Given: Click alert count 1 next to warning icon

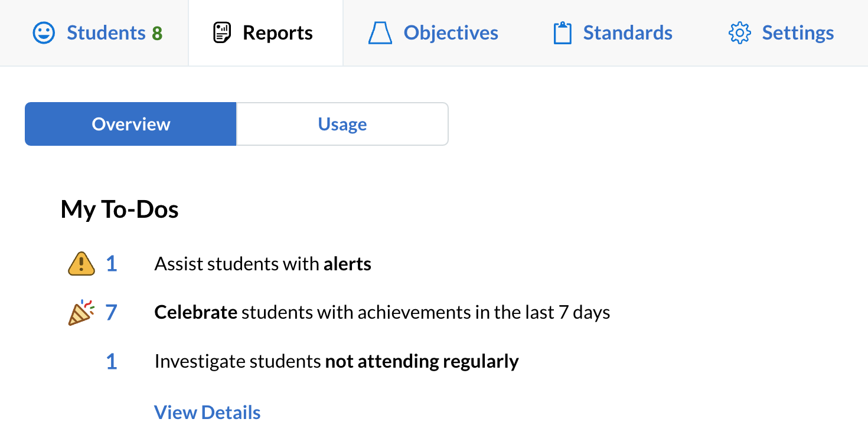Looking at the screenshot, I should [112, 264].
